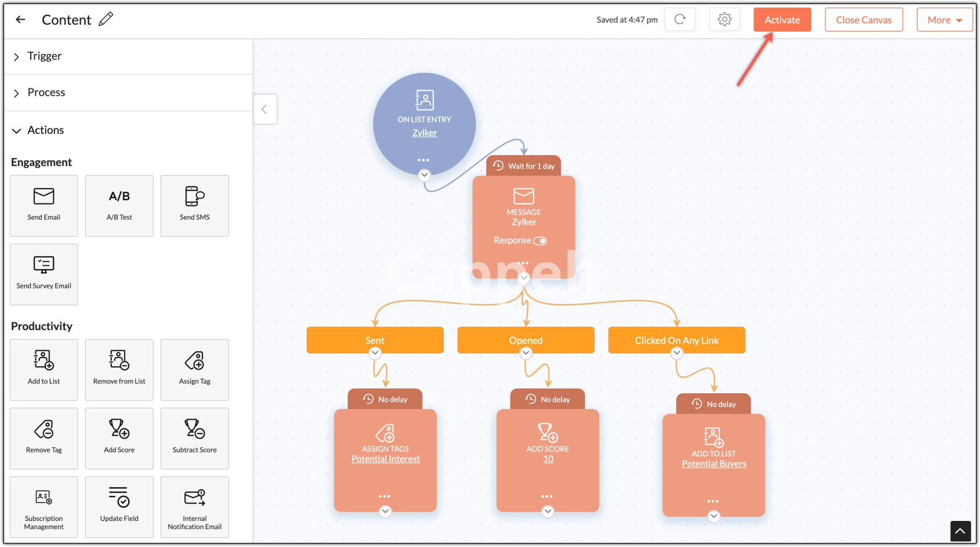Select the Opened response branch
980x547 pixels.
(x=526, y=340)
